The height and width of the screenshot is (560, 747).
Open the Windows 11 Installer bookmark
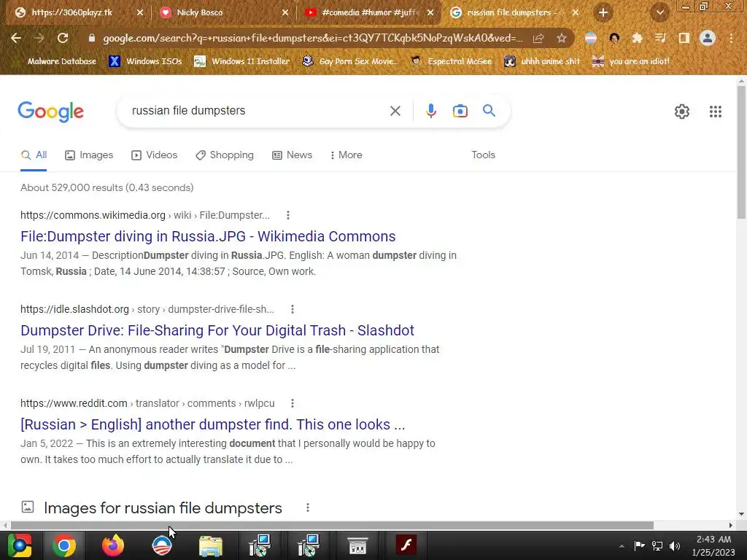point(242,61)
